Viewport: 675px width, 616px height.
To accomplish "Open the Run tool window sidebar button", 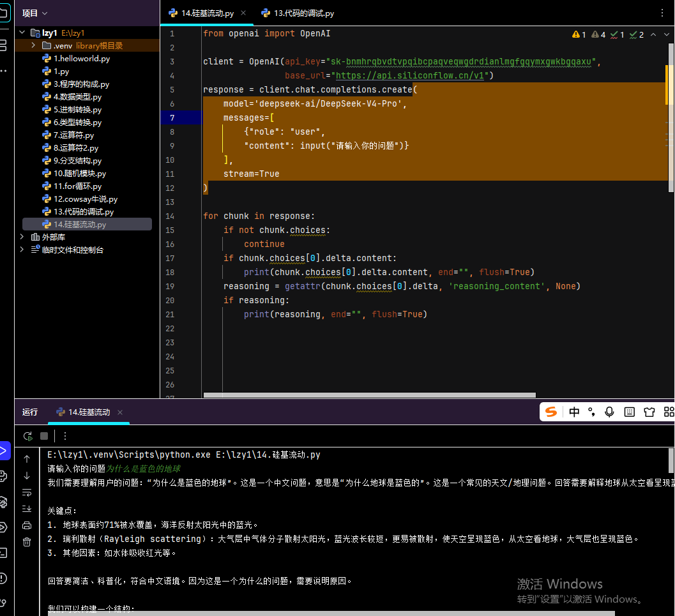I will point(4,451).
